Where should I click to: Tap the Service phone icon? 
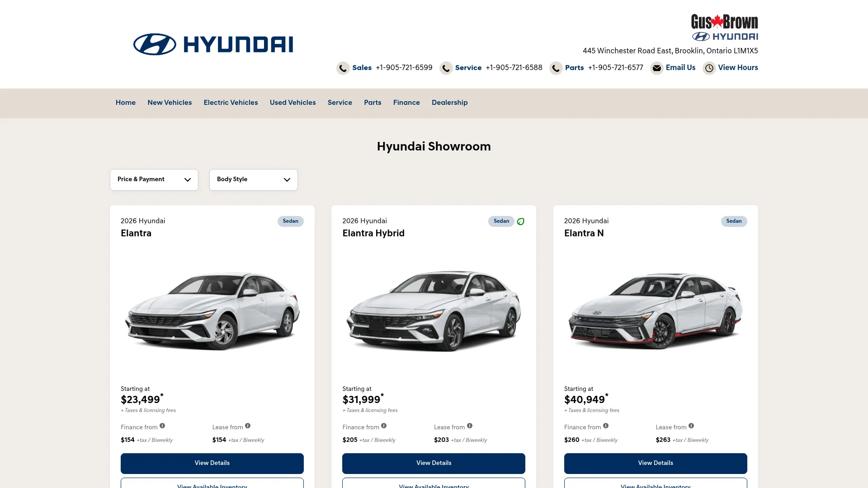(446, 68)
